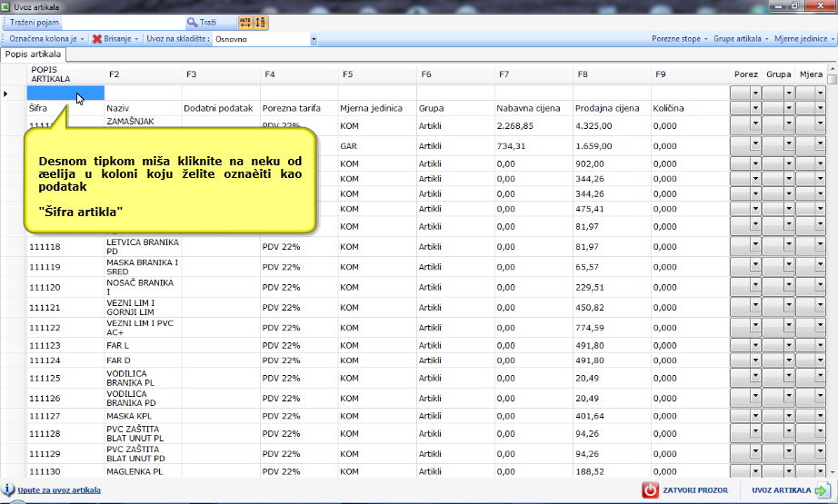This screenshot has height=504, width=838.
Task: Toggle auto row height icon
Action: pyautogui.click(x=260, y=23)
